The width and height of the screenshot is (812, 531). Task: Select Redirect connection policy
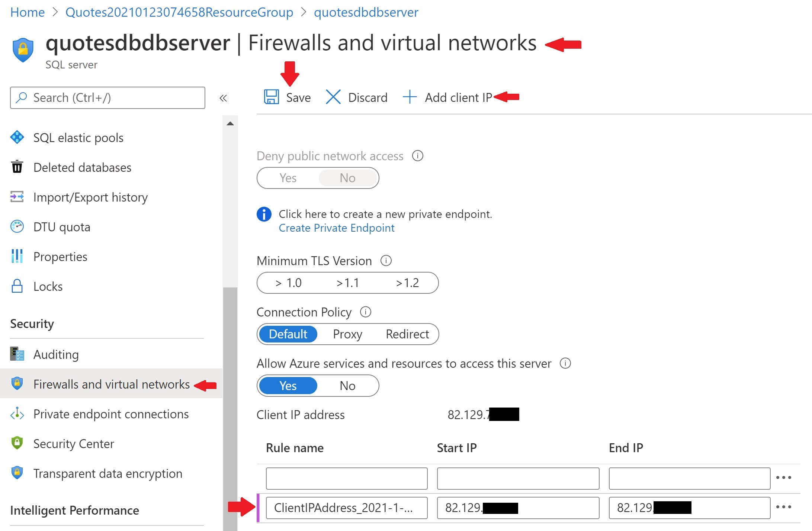407,334
